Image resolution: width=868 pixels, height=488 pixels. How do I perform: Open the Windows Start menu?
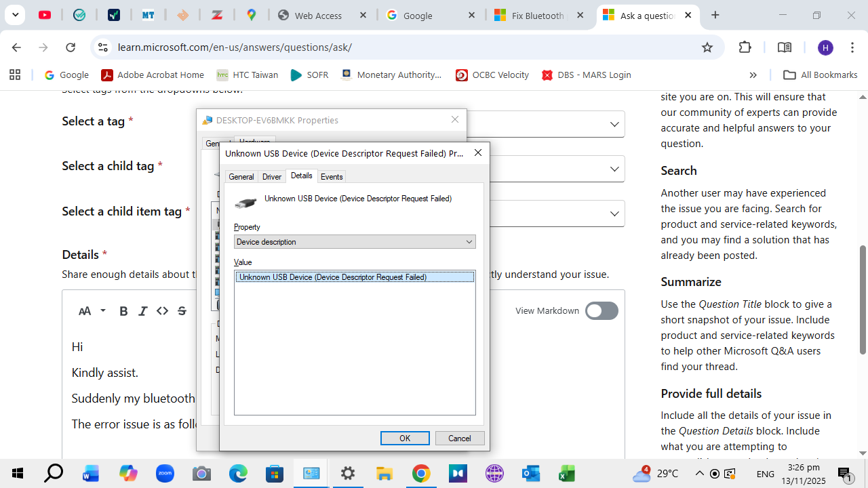tap(17, 473)
